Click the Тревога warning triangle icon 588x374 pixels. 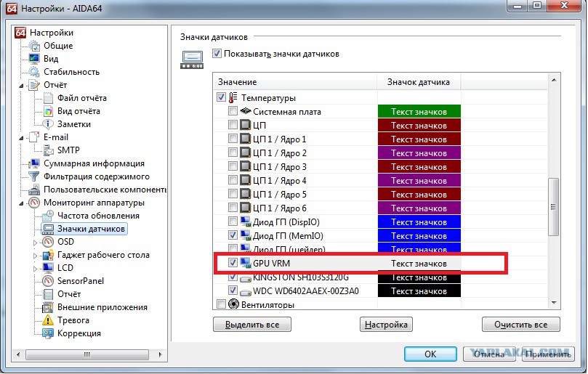click(48, 320)
